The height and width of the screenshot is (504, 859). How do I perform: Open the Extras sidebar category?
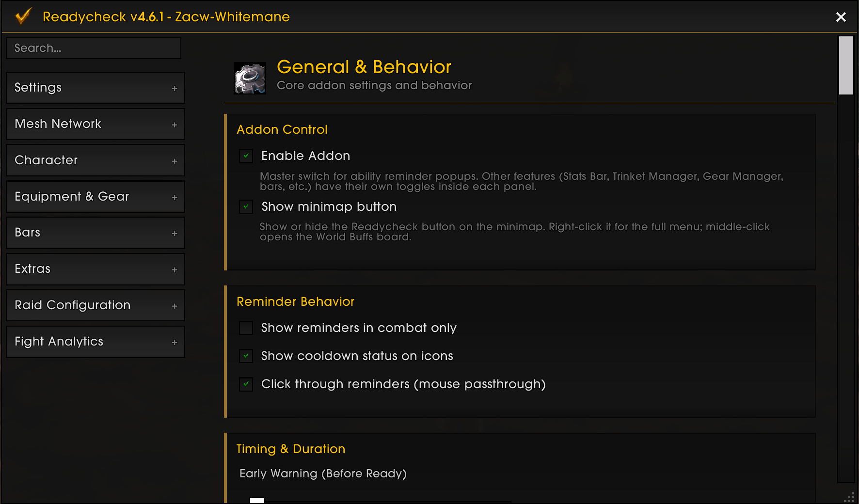click(x=95, y=269)
